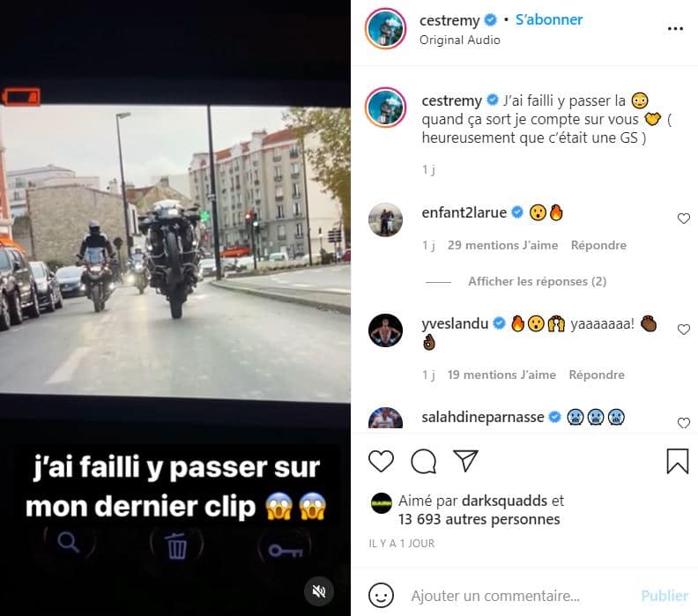
Task: Save post with bookmark icon
Action: (x=678, y=461)
